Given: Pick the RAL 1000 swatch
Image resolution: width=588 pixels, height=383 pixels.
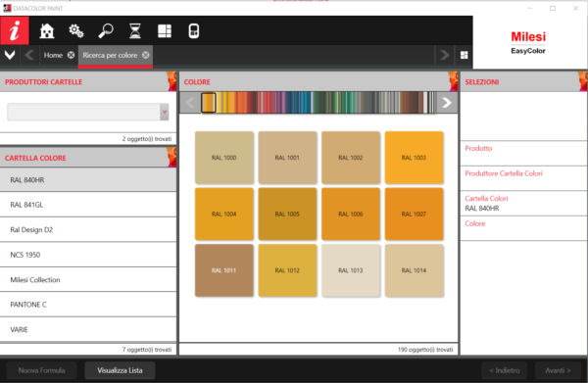Looking at the screenshot, I should pos(224,158).
